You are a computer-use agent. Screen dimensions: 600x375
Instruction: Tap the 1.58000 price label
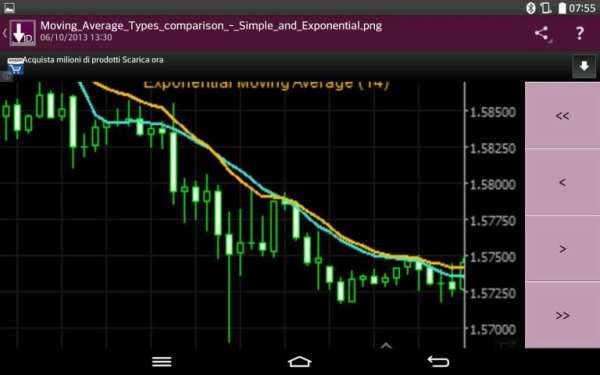[x=492, y=184]
